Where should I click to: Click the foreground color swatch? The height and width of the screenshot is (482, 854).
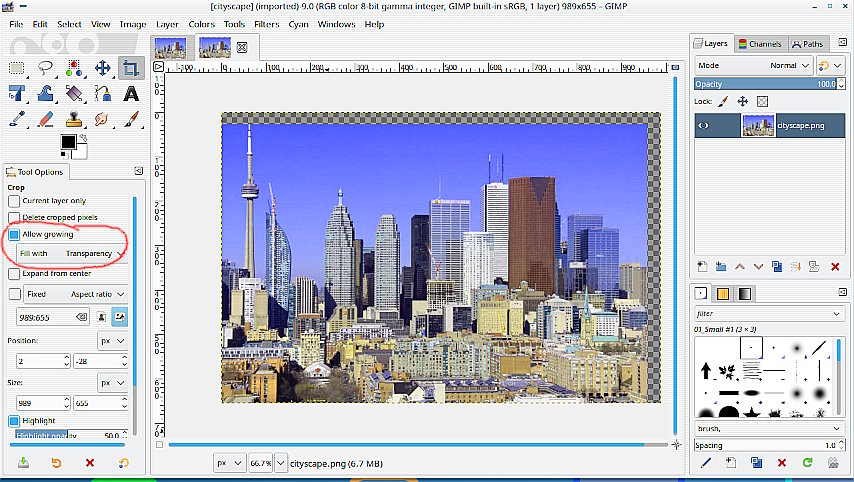[68, 142]
